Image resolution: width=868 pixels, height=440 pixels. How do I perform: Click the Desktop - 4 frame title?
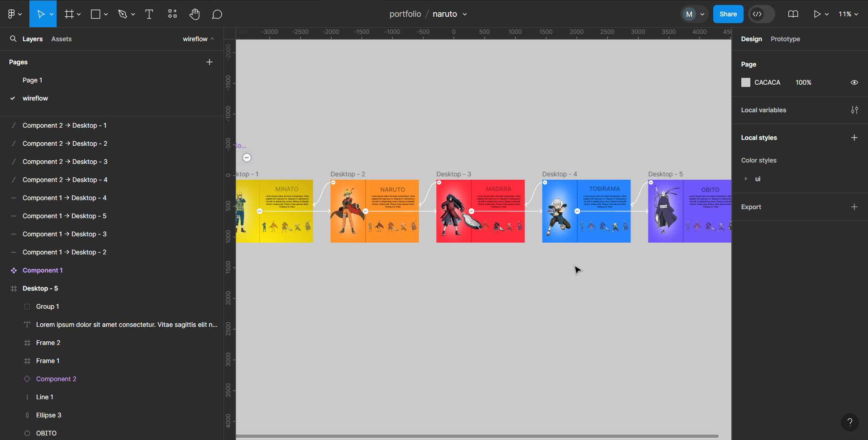(x=559, y=174)
